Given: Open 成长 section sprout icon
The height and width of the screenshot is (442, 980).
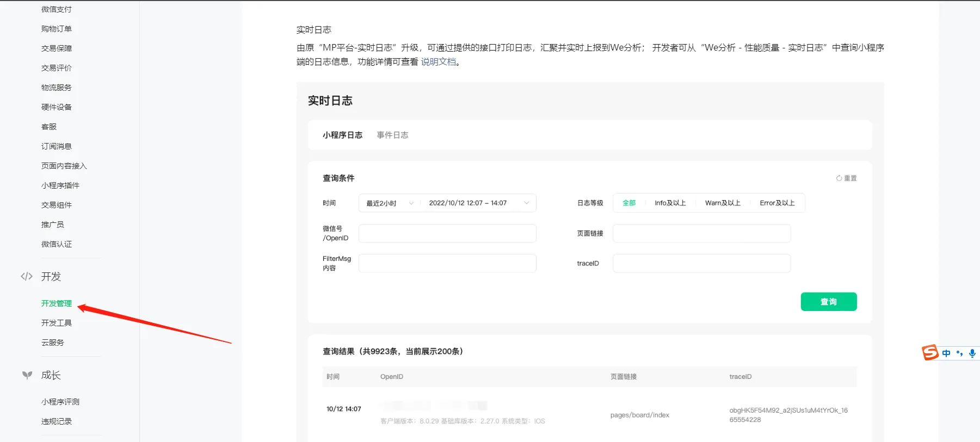Looking at the screenshot, I should point(27,375).
